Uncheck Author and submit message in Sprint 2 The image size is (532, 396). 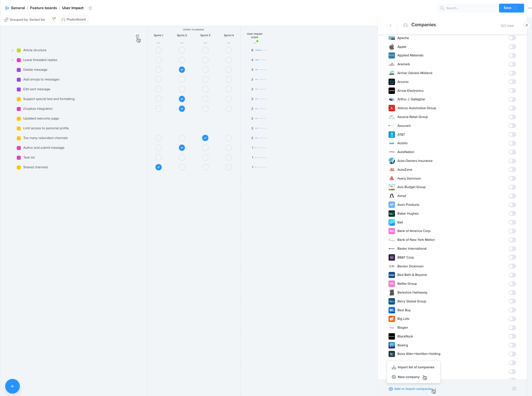click(182, 148)
